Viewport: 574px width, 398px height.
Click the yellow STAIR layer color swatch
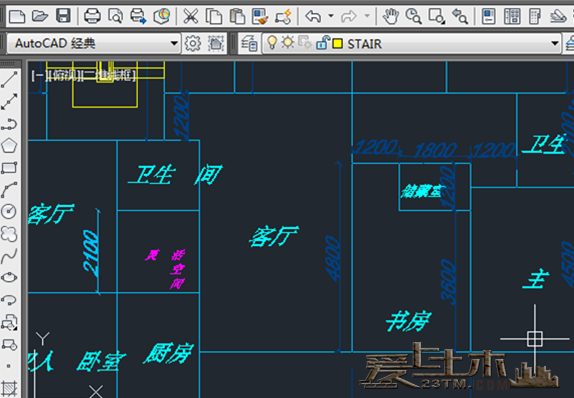tap(338, 44)
